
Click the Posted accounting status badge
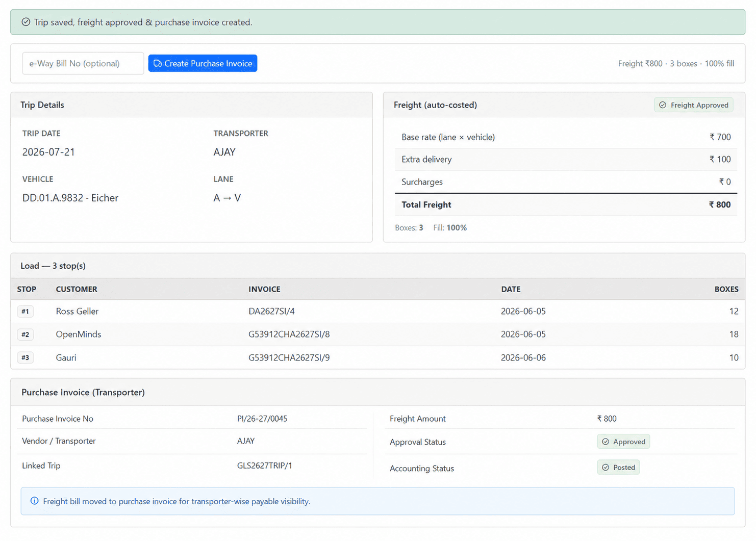pyautogui.click(x=618, y=467)
